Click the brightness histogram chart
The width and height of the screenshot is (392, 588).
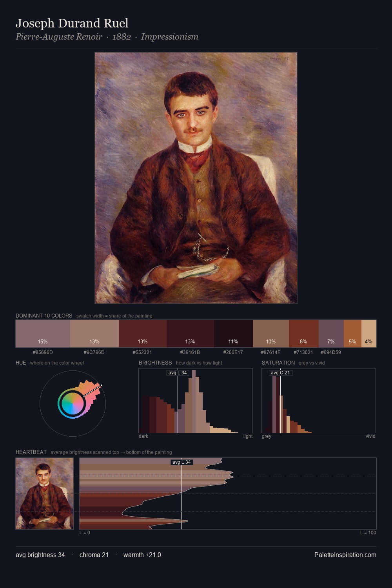[196, 401]
